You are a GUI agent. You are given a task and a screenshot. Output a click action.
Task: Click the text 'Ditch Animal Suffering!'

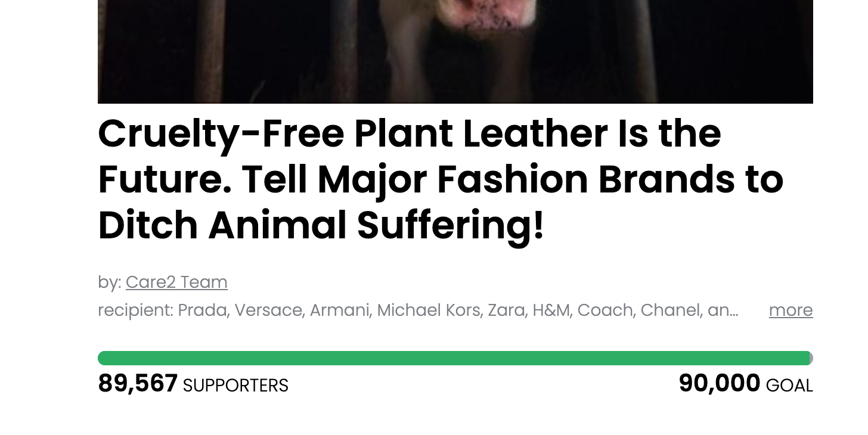(322, 225)
